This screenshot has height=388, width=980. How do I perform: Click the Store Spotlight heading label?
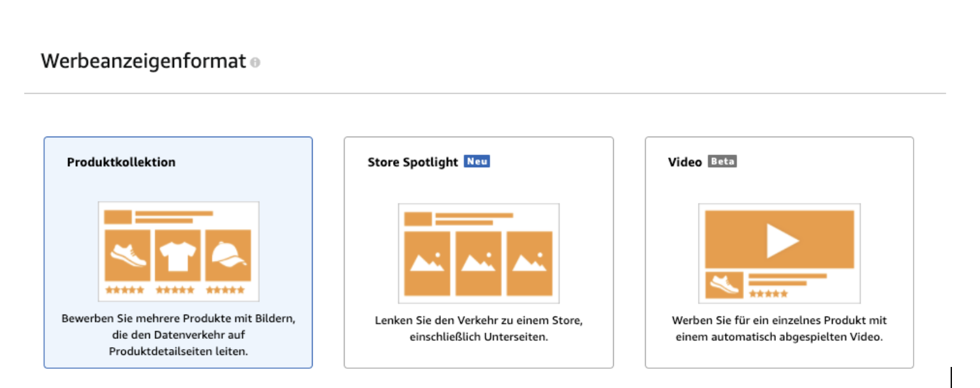[x=413, y=162]
